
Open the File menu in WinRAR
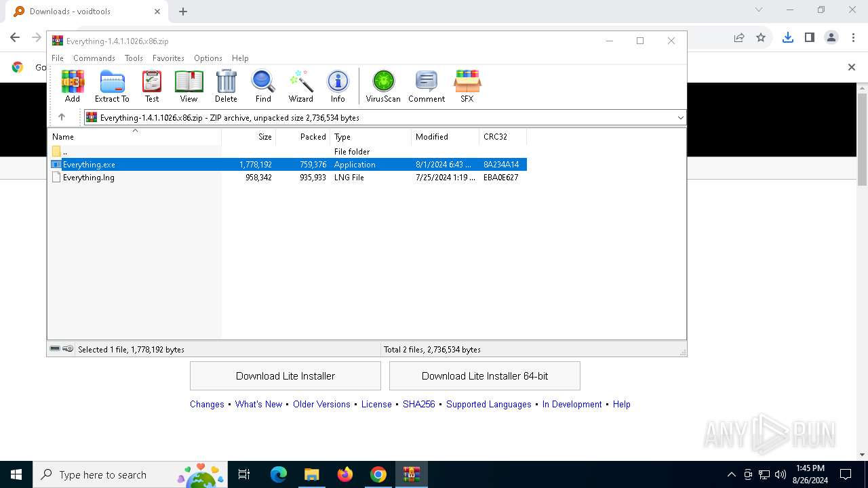58,58
